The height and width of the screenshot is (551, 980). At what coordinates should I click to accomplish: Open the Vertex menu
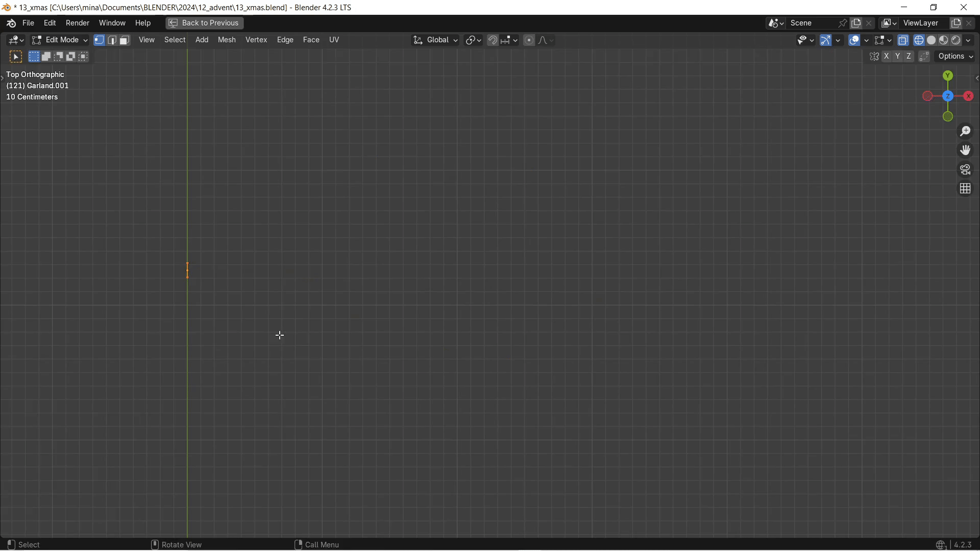click(x=256, y=40)
